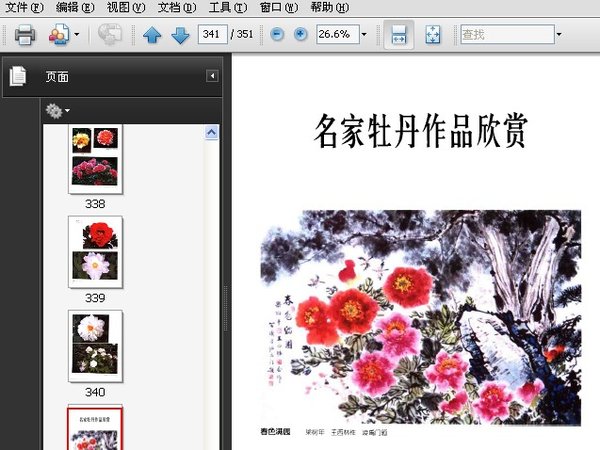Collapse the 页面 panel with arrow button
Image resolution: width=600 pixels, height=450 pixels.
click(x=212, y=76)
